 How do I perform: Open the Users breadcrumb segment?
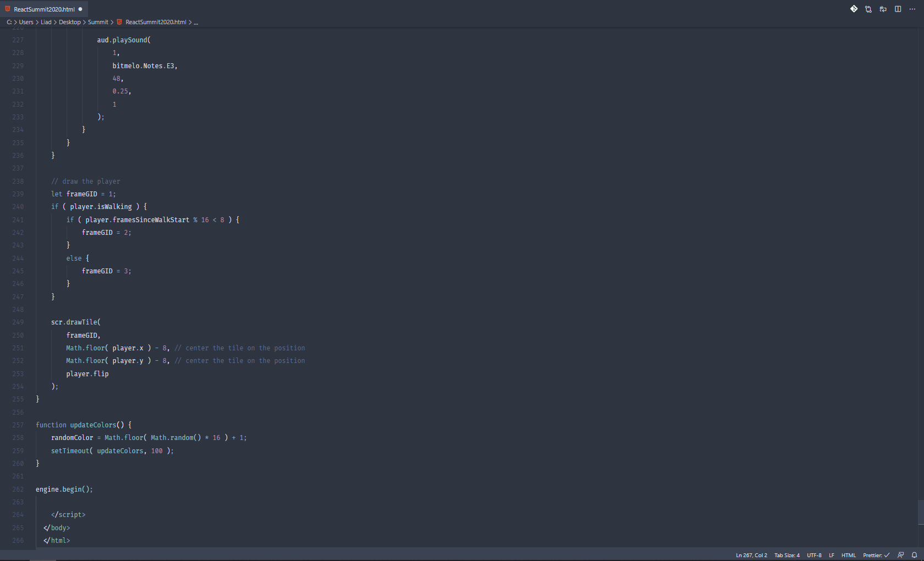(x=26, y=22)
